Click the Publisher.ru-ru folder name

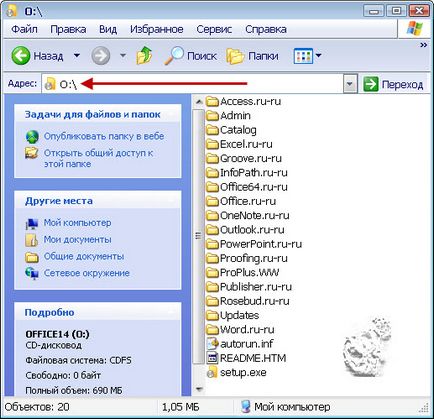pyautogui.click(x=256, y=287)
